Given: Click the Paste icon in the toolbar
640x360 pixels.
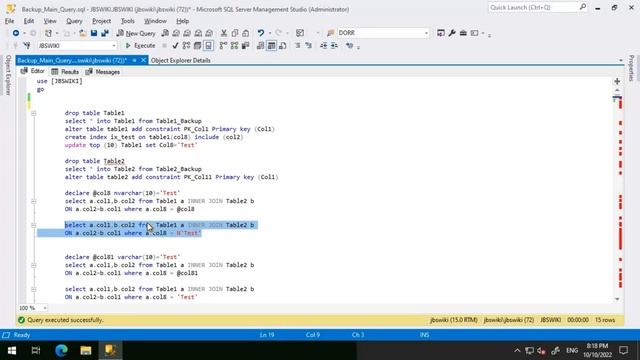Looking at the screenshot, I should [246, 33].
